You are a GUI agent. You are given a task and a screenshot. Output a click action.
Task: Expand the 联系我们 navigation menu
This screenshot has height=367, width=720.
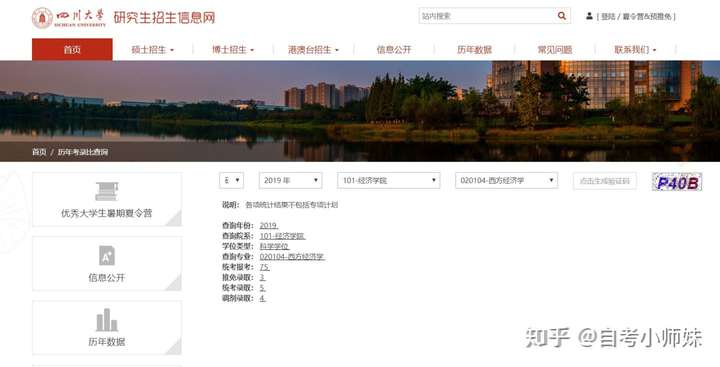[x=635, y=50]
